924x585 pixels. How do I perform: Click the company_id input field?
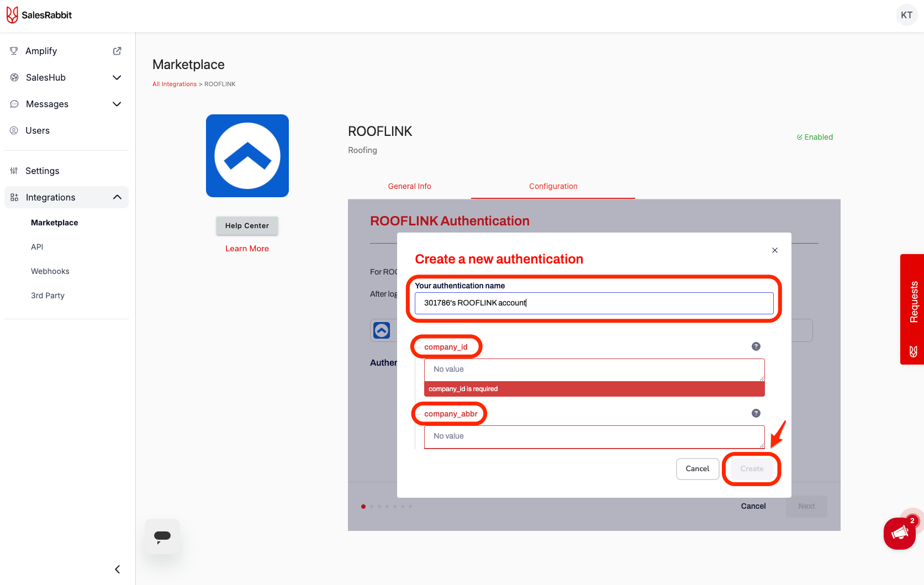594,370
